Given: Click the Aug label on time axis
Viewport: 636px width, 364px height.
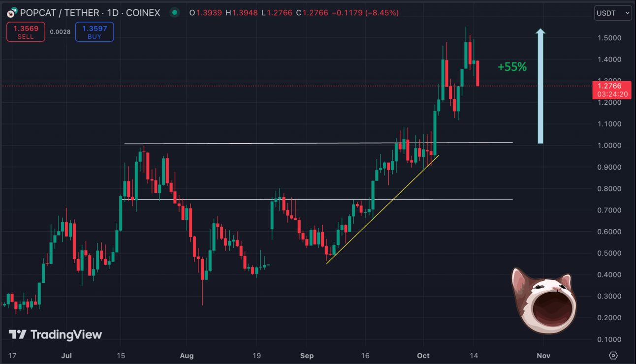Looking at the screenshot, I should [187, 356].
